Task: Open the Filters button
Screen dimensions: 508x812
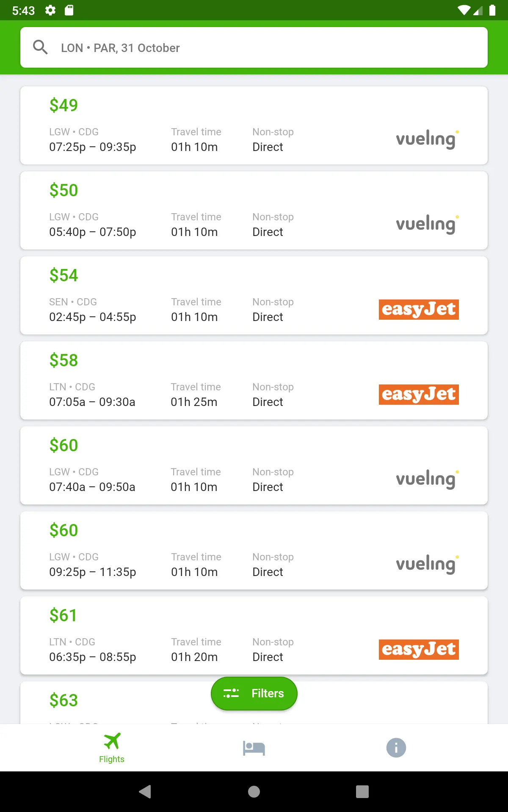Action: point(254,693)
